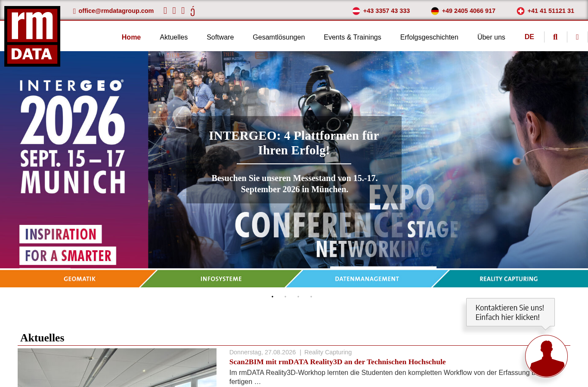Call the Austrian number +43 3357 43 333
The width and height of the screenshot is (588, 387).
386,11
